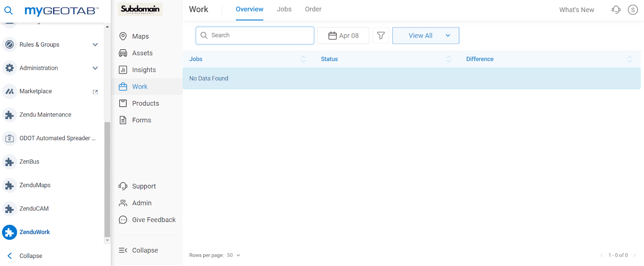Click the MyGeotab logo
Image resolution: width=644 pixels, height=266 pixels.
(62, 10)
